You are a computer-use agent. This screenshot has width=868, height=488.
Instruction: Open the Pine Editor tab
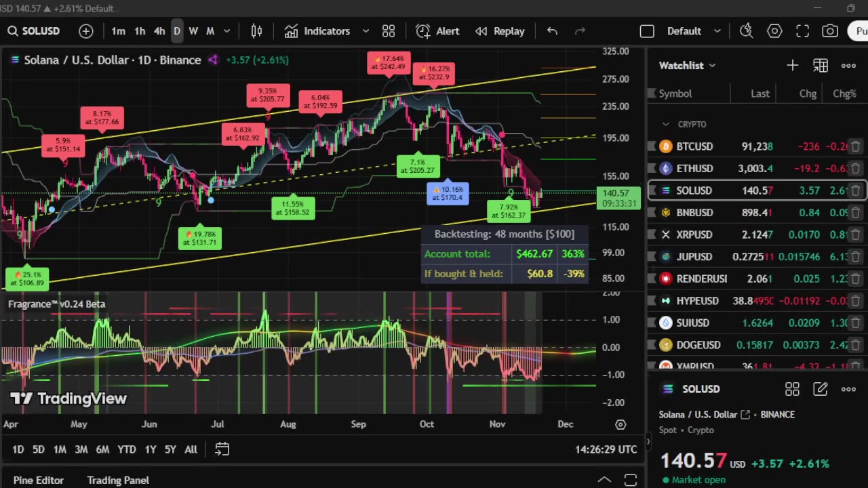pyautogui.click(x=39, y=480)
